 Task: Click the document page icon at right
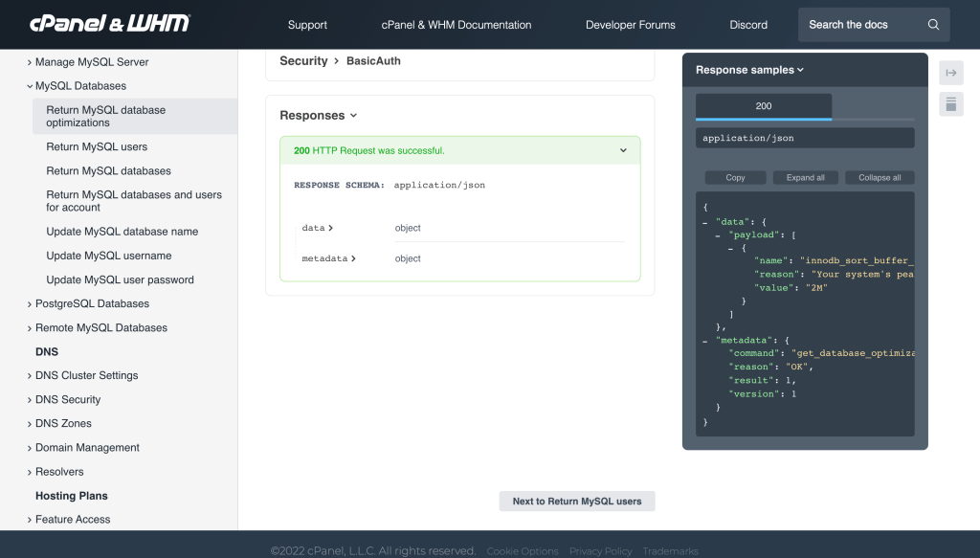(951, 104)
